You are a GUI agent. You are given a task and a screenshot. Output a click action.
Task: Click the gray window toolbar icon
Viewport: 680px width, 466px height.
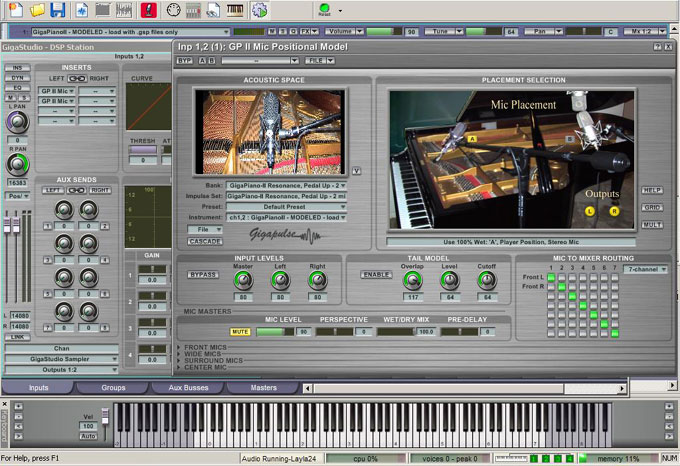[103, 10]
